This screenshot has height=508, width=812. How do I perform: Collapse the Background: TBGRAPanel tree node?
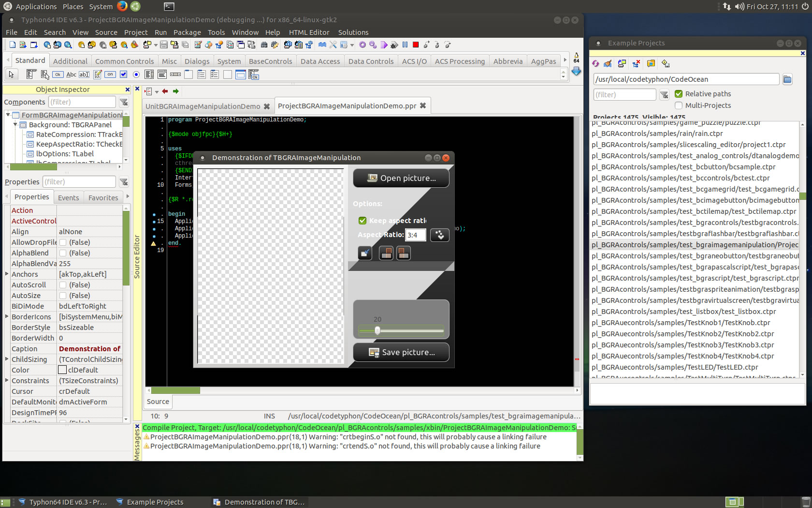coord(15,125)
